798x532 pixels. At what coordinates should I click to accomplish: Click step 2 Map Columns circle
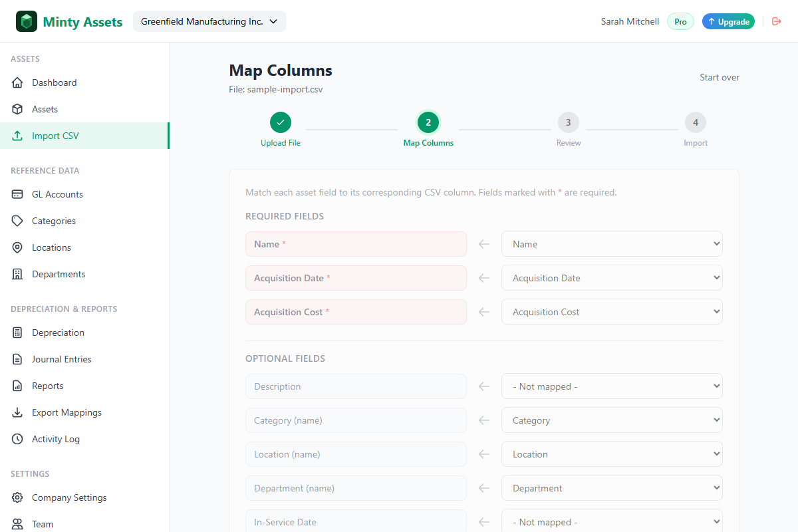428,122
